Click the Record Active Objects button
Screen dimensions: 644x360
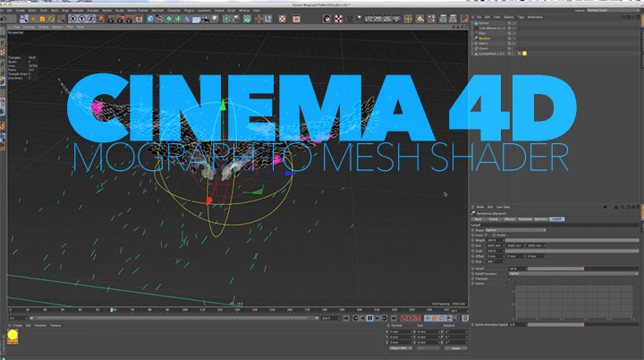pos(402,318)
